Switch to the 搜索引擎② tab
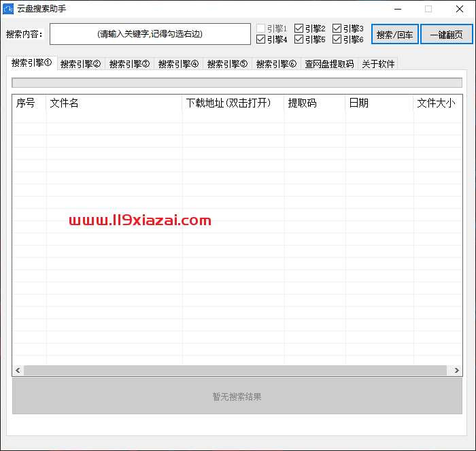The width and height of the screenshot is (476, 451). (81, 64)
